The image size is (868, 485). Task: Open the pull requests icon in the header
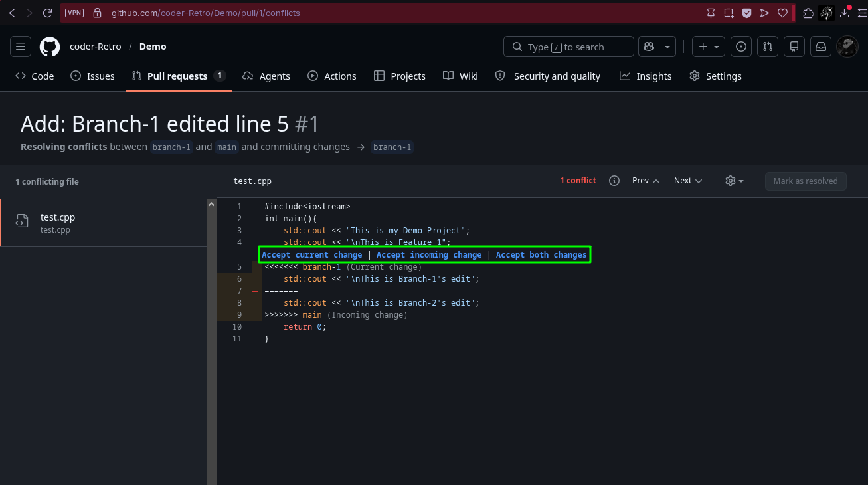768,47
